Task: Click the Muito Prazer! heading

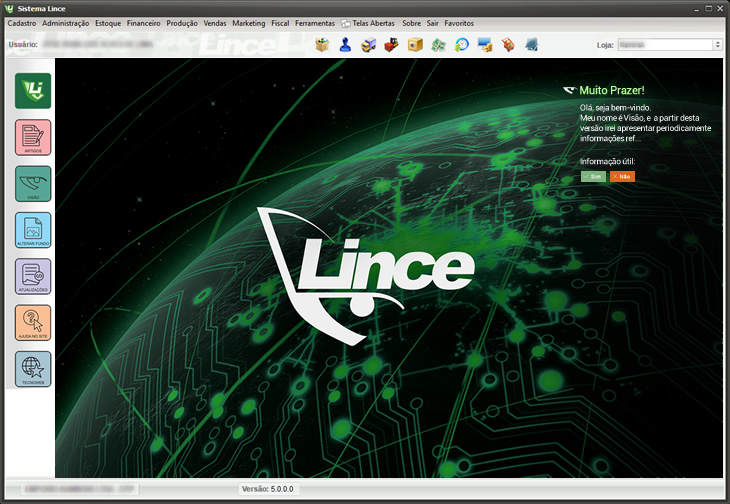Action: tap(612, 90)
